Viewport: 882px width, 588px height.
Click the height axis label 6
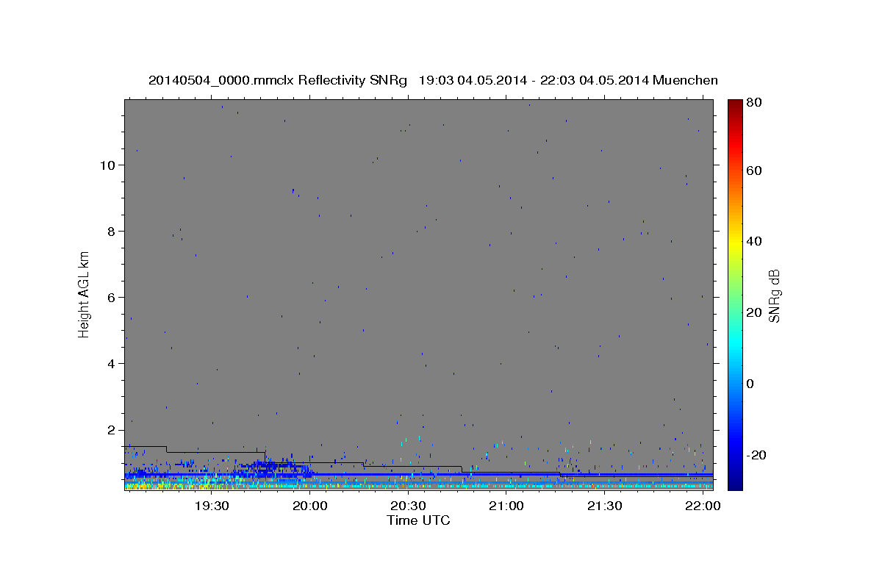coord(112,297)
